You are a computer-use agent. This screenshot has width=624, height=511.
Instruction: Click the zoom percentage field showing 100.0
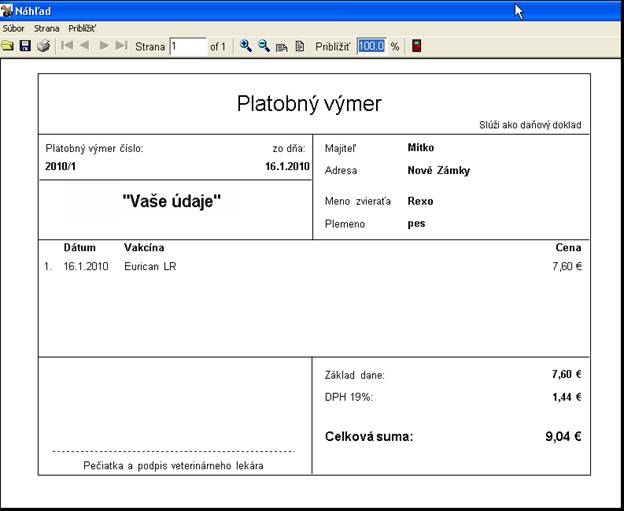pos(371,46)
